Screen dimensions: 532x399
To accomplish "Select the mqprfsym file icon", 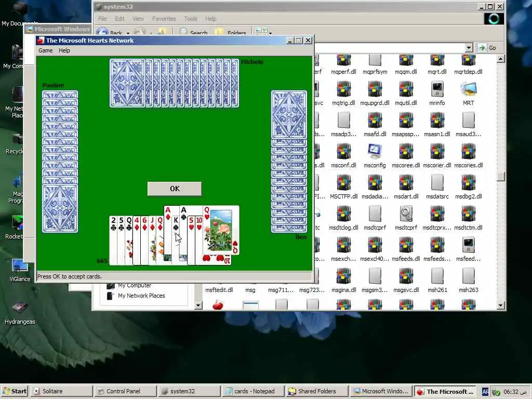I will [x=375, y=61].
